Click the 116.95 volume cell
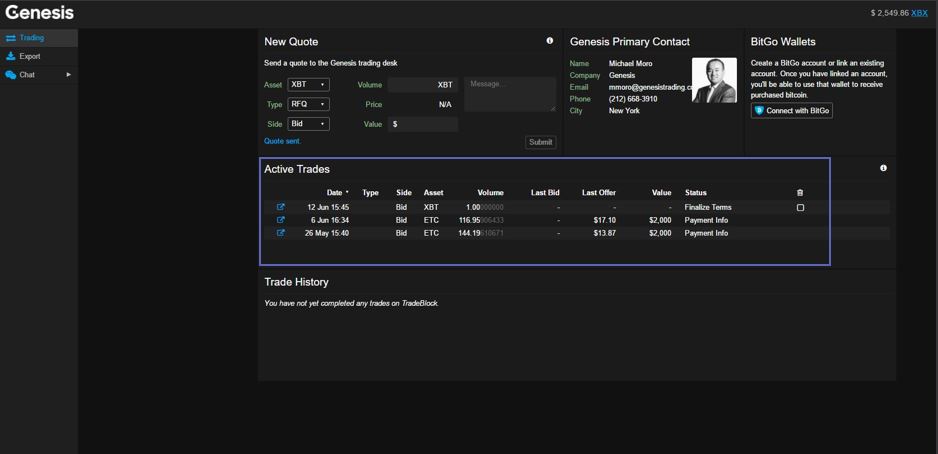 tap(481, 221)
